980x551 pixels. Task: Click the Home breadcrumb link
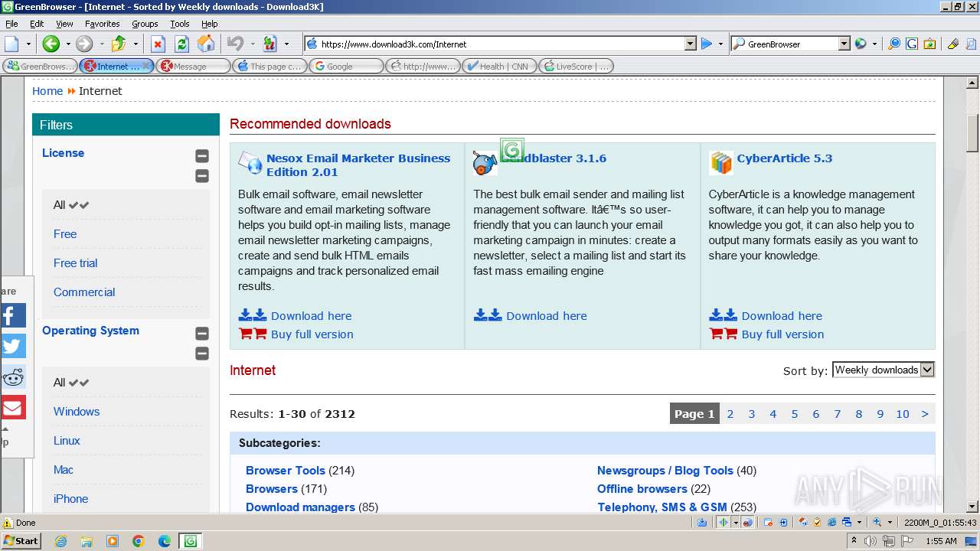[x=47, y=91]
